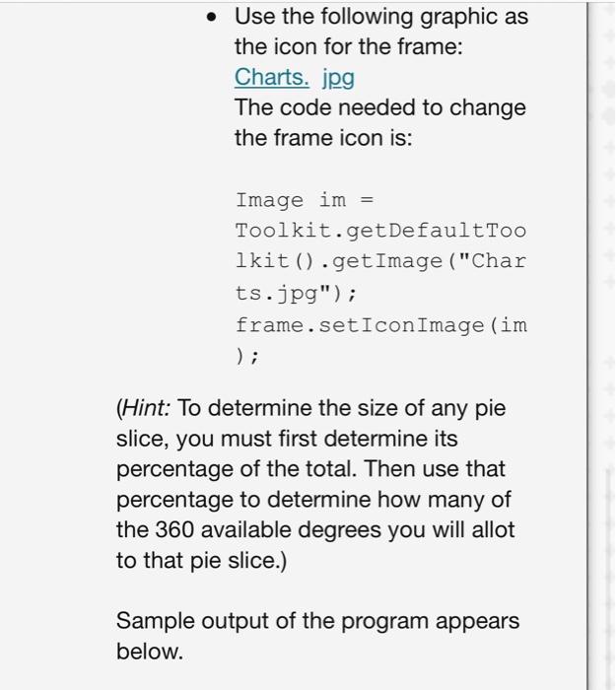The height and width of the screenshot is (690, 616).
Task: Click 'The code needed to change' text
Action: 380,107
